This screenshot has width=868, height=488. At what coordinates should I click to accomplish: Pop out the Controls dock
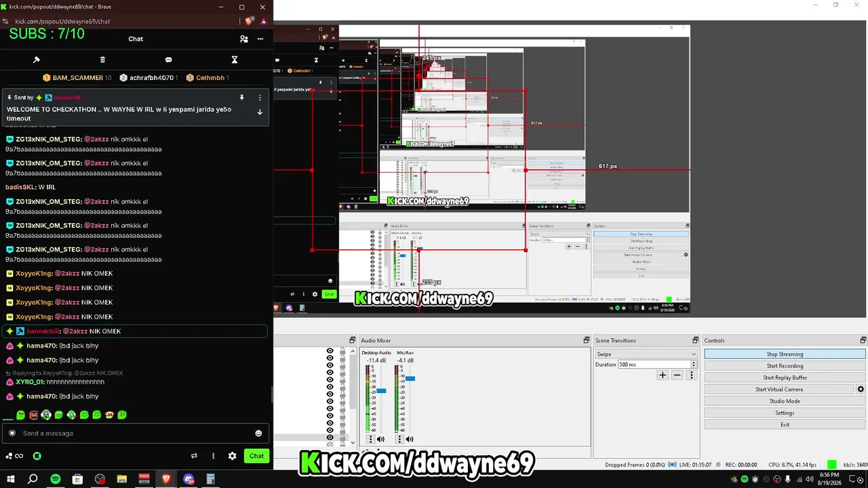click(x=863, y=340)
